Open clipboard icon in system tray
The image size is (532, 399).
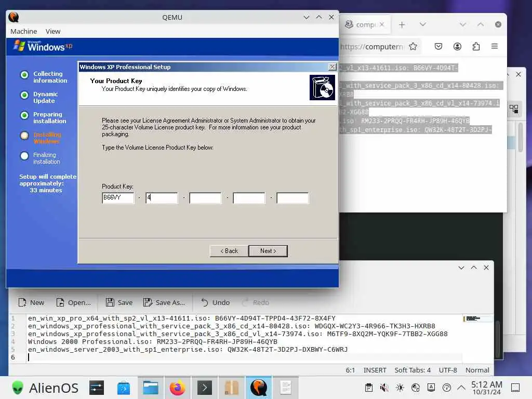369,388
